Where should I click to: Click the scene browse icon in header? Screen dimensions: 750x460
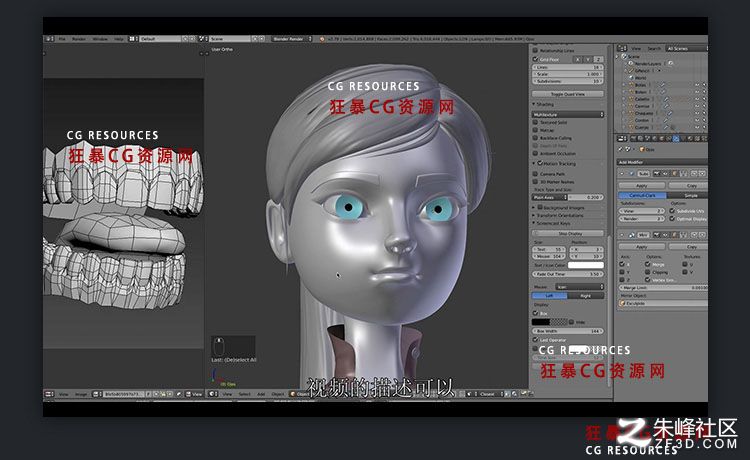201,39
